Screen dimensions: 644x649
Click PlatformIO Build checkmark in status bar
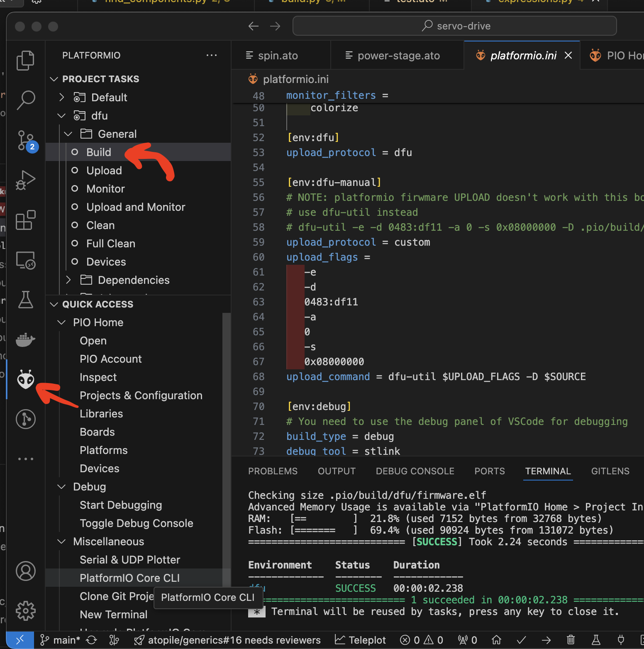coord(522,640)
